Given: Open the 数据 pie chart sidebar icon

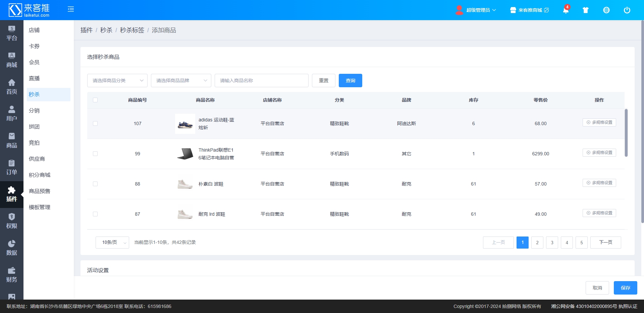Looking at the screenshot, I should (x=11, y=248).
